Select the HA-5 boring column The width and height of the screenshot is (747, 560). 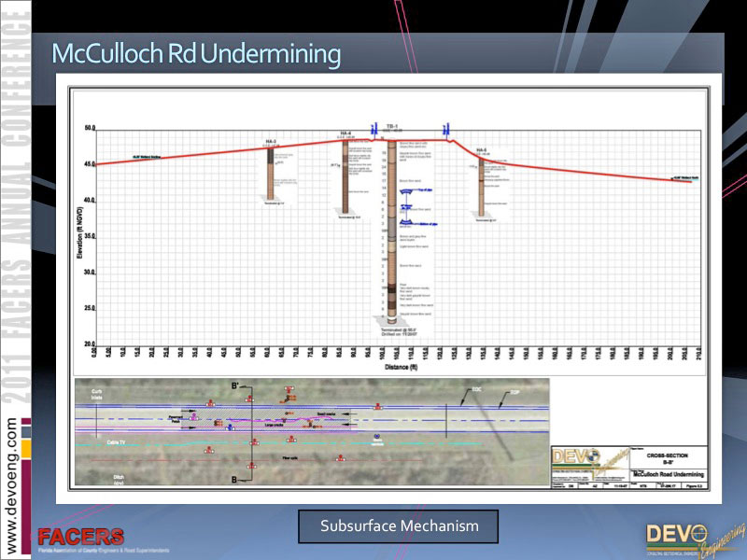(482, 183)
